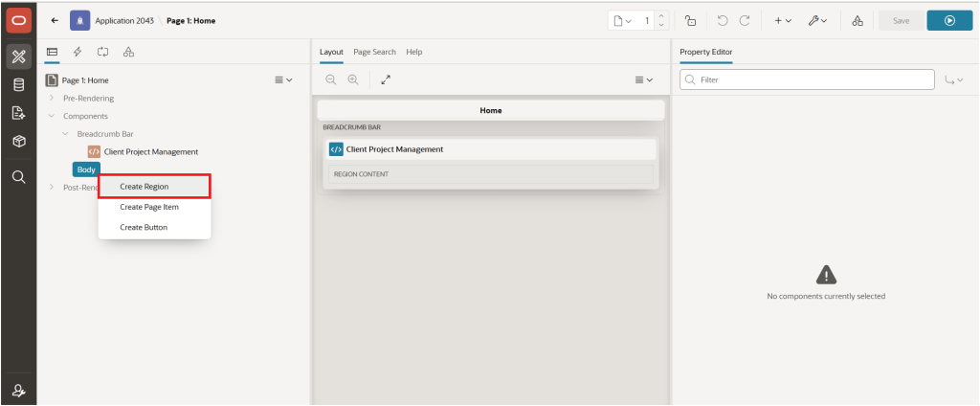Viewport: 980px width, 406px height.
Task: Select the Layout tab
Action: tap(331, 52)
